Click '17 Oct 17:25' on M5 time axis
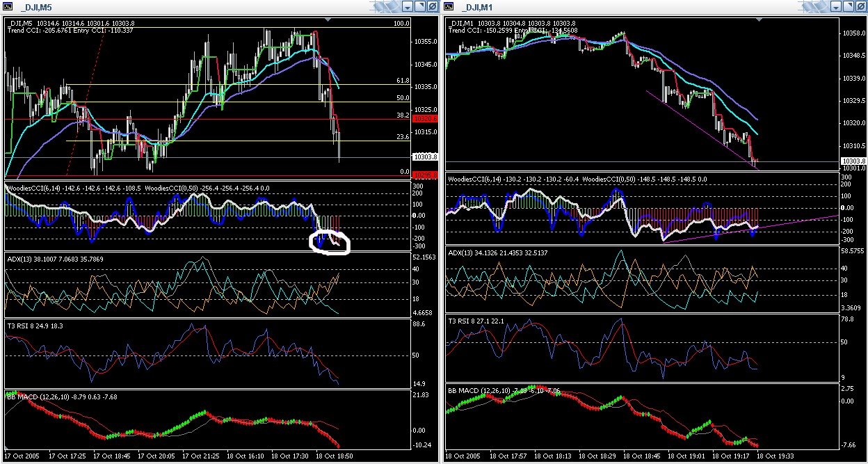The width and height of the screenshot is (868, 464). pos(68,456)
